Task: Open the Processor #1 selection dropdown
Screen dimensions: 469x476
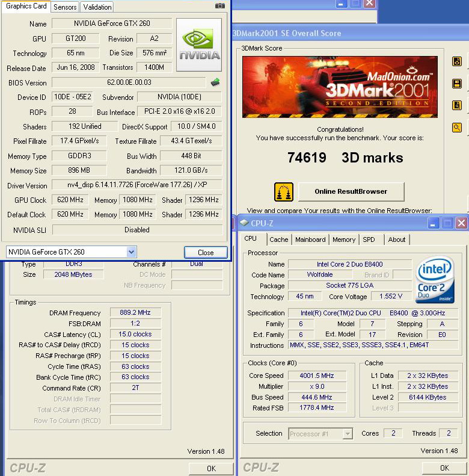Action: click(348, 433)
